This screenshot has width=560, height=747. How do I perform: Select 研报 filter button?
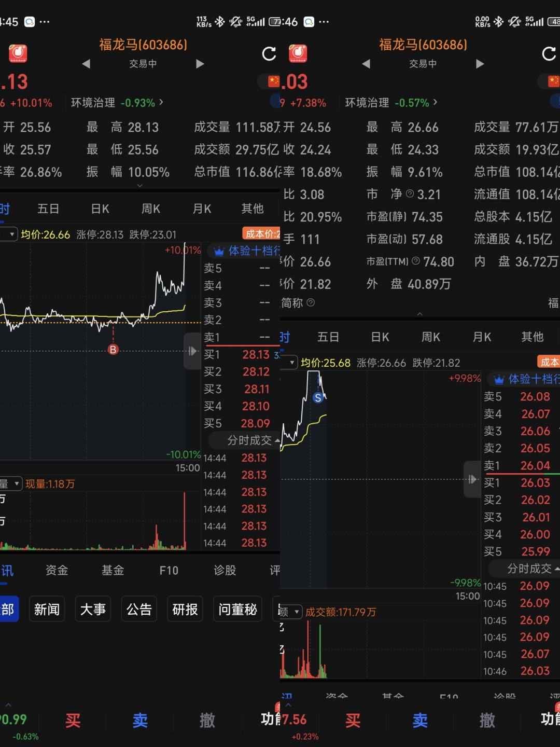[185, 609]
